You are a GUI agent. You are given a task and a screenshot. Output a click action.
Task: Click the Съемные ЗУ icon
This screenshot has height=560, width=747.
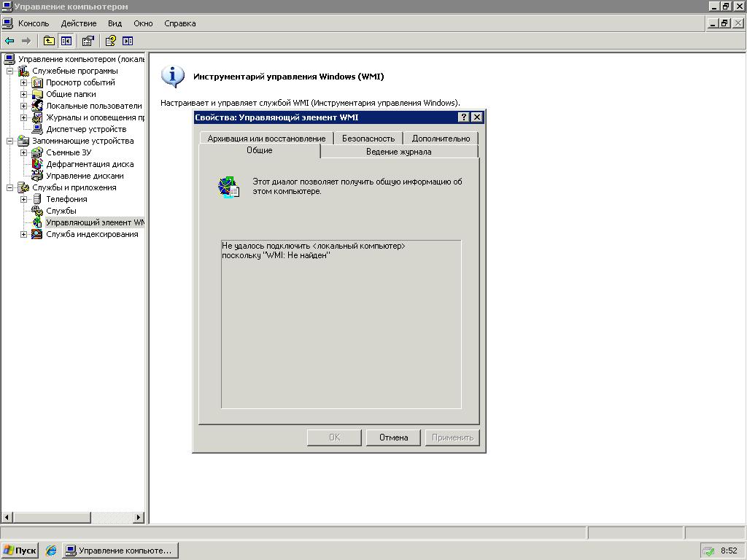[37, 152]
